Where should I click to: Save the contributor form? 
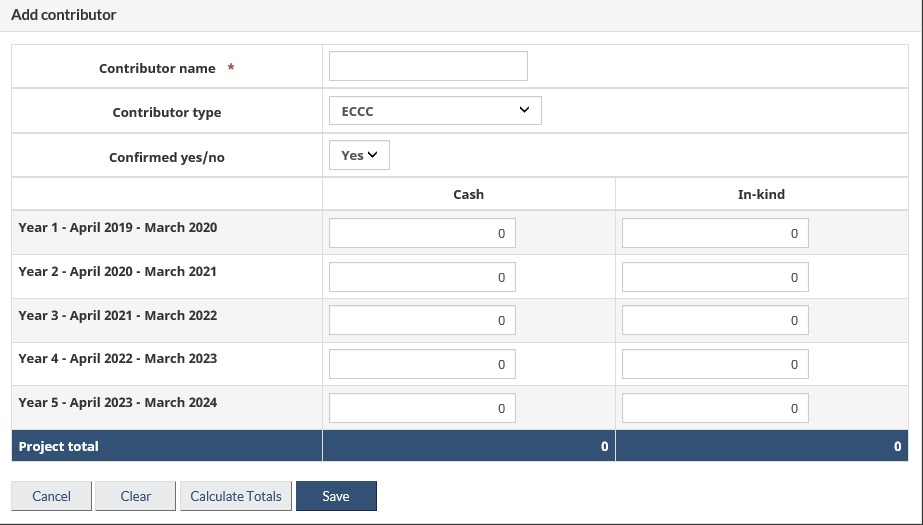(x=336, y=496)
